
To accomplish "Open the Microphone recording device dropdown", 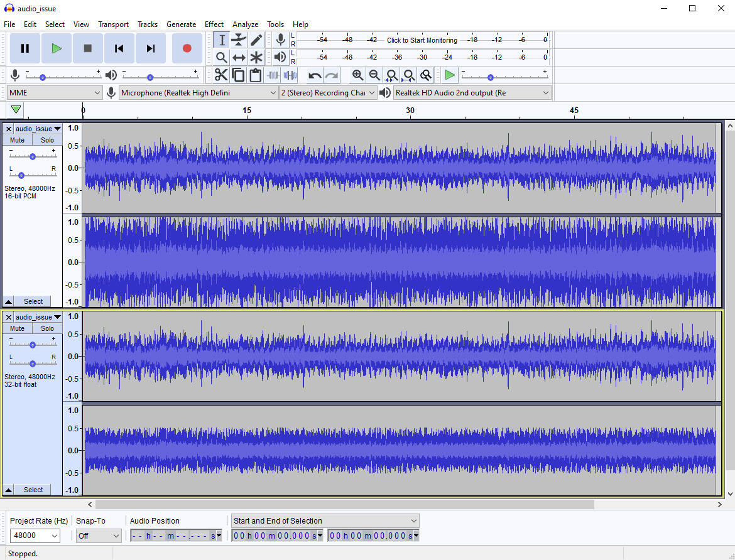I will (199, 93).
